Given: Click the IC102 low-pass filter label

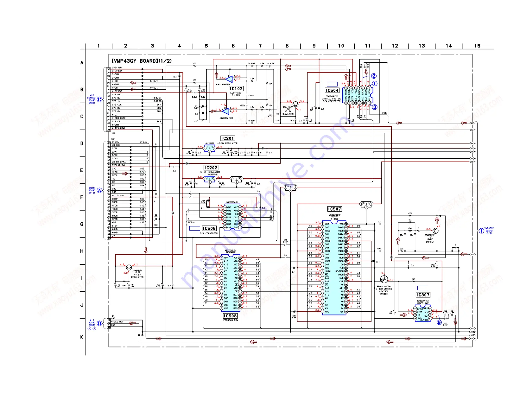Looking at the screenshot, I should (x=236, y=89).
